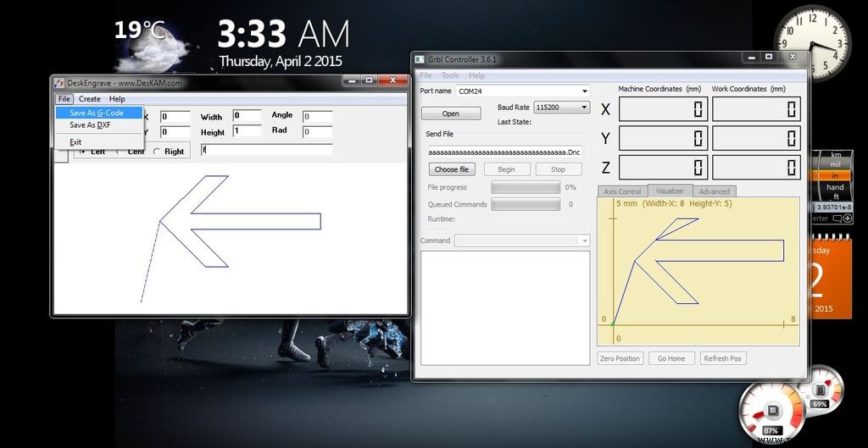The height and width of the screenshot is (448, 868).
Task: Click the File progress bar
Action: [x=526, y=187]
